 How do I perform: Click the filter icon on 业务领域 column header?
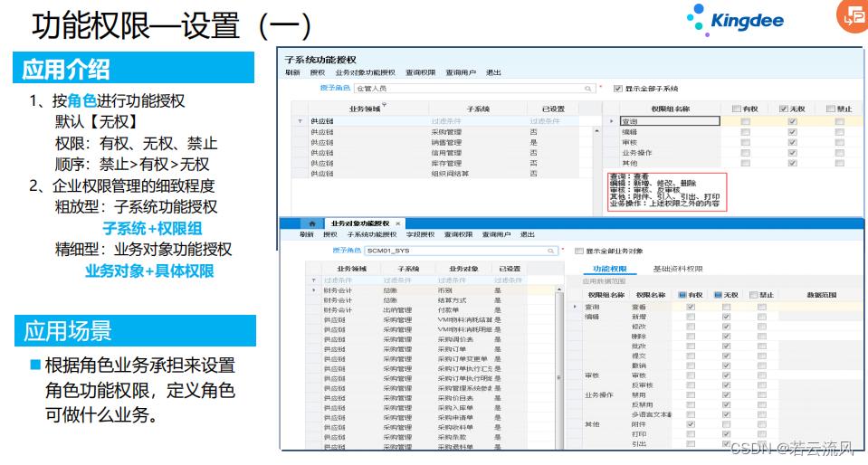coord(384,105)
